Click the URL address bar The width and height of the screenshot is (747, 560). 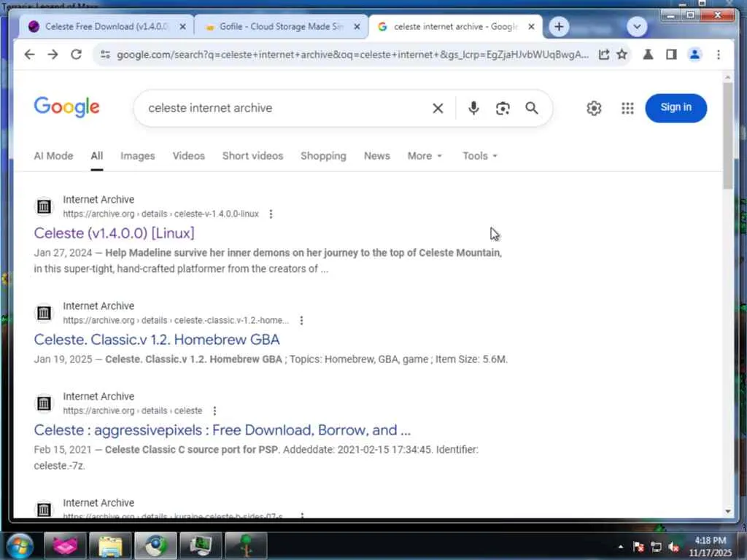point(352,55)
